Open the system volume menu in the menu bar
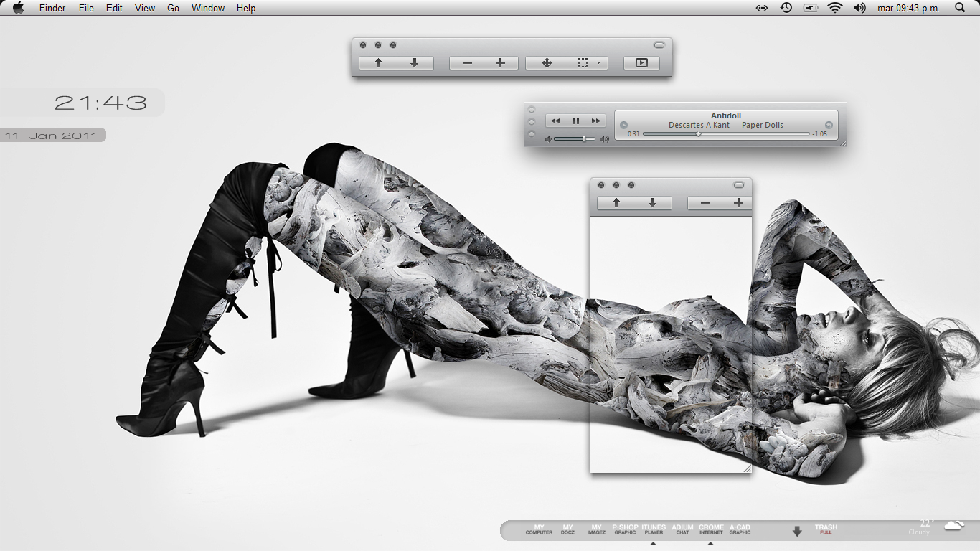The image size is (980, 551). click(859, 8)
